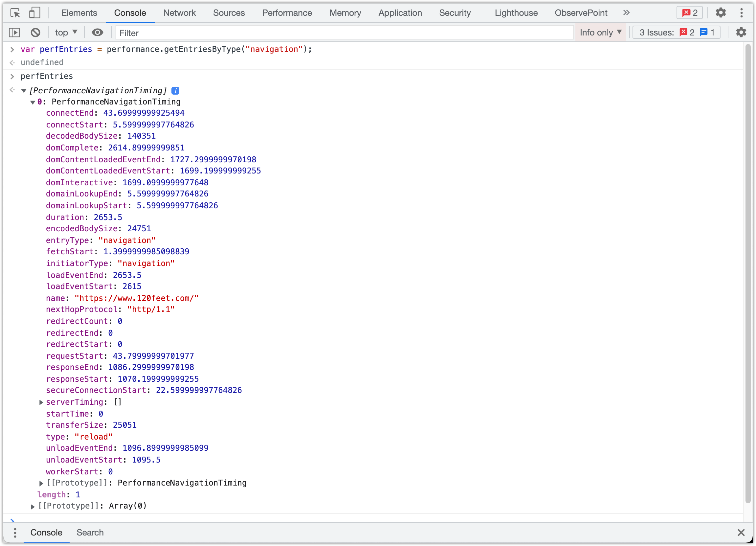The image size is (756, 546).
Task: Switch to the Network tab
Action: (x=179, y=13)
